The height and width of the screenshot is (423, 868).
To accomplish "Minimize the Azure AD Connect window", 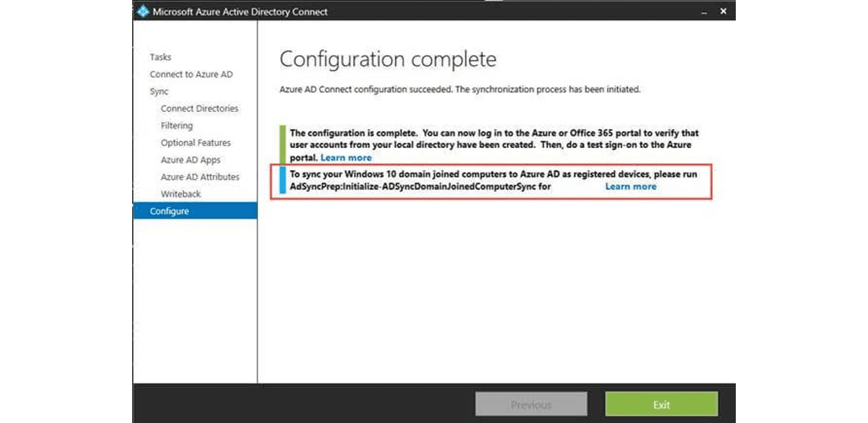I will tap(704, 11).
